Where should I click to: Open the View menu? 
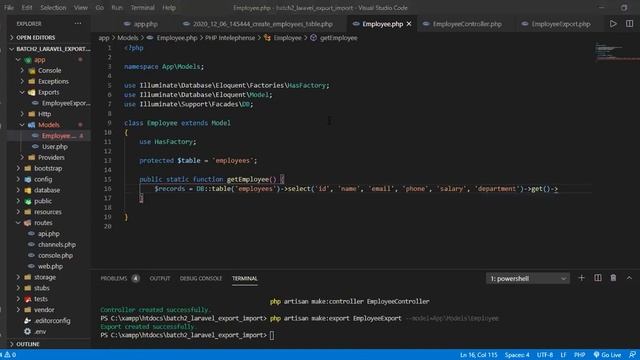[x=80, y=7]
